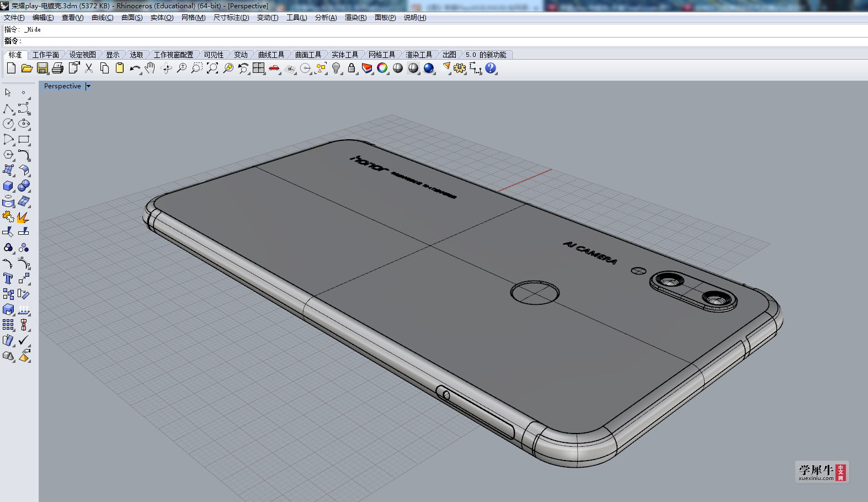Select the Polyline tool in the sidebar
Image resolution: width=868 pixels, height=502 pixels.
(x=8, y=108)
